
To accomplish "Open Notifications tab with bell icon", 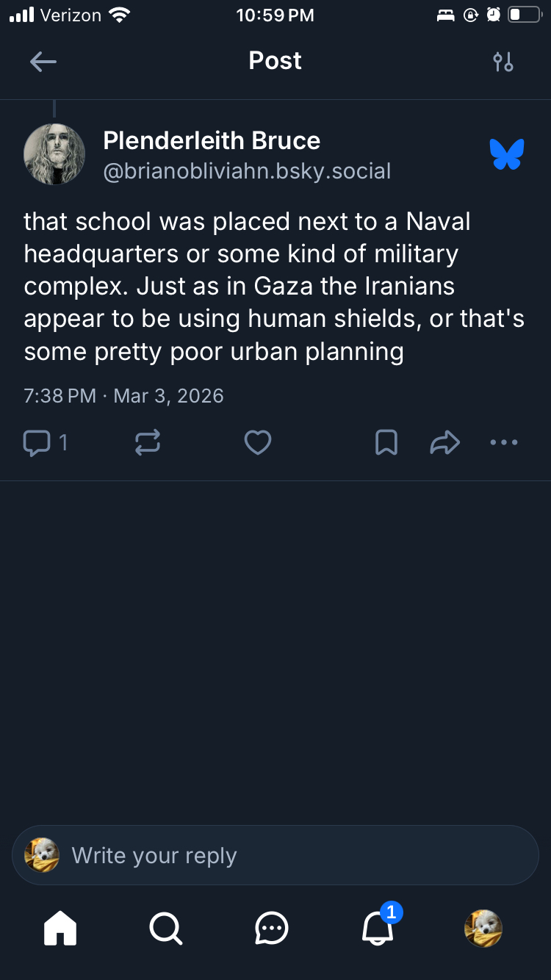I will pyautogui.click(x=378, y=929).
